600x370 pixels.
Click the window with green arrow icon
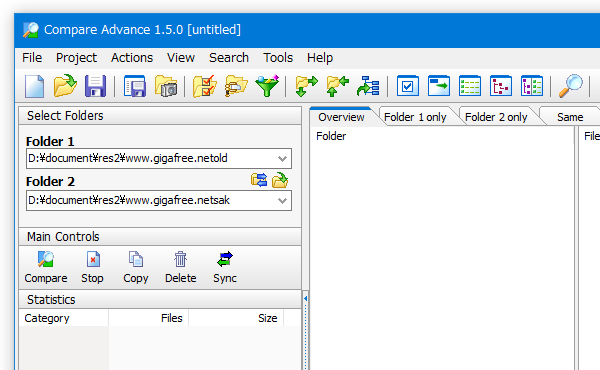click(439, 86)
